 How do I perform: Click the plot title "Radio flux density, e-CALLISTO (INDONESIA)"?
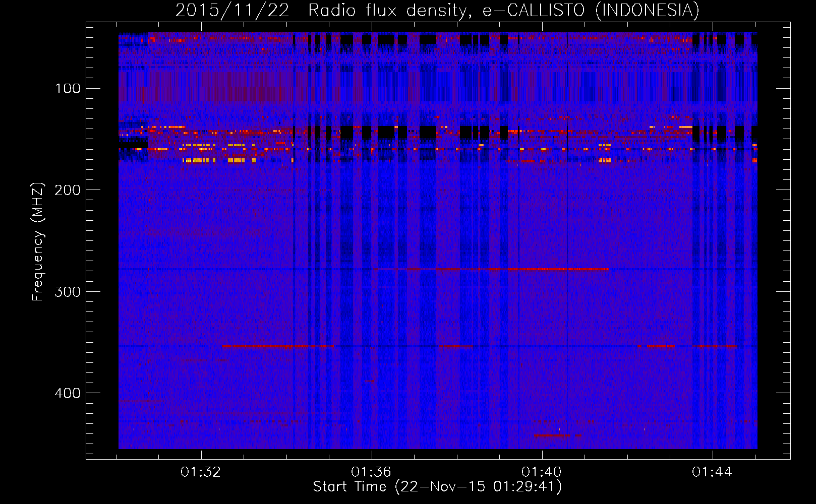coord(503,11)
